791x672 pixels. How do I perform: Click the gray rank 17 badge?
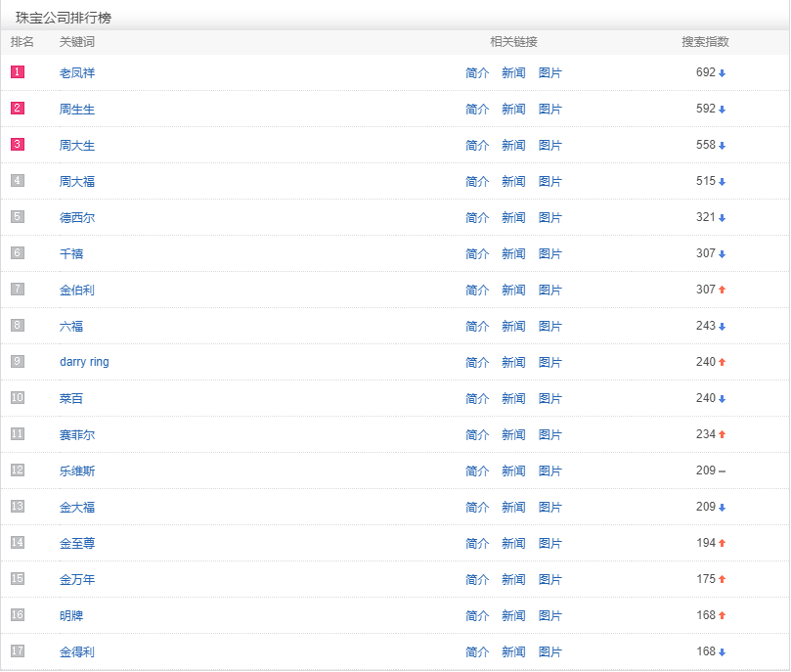tap(18, 651)
